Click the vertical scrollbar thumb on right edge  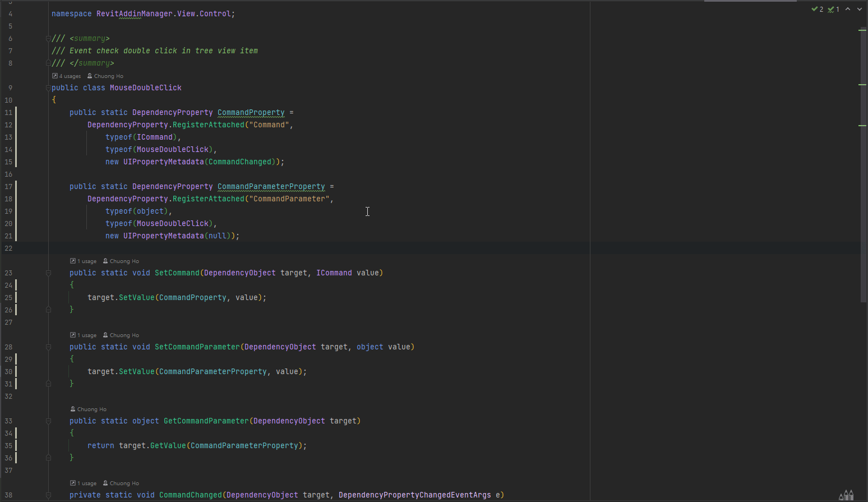point(864,163)
